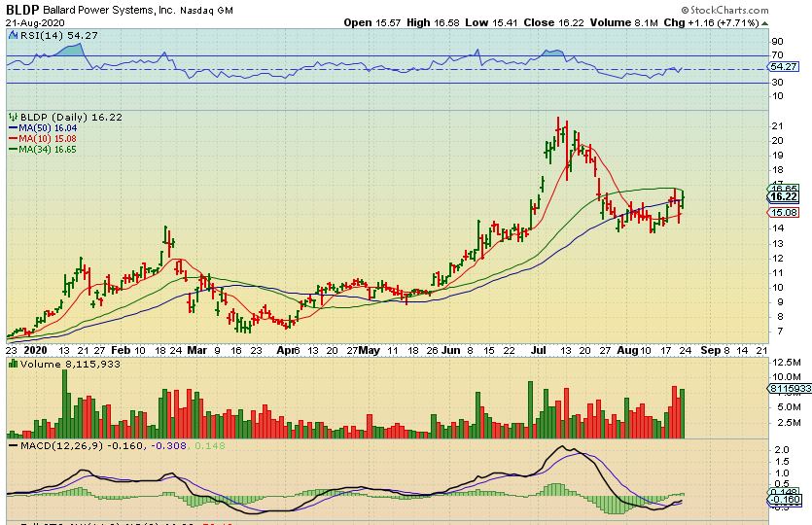Click the Chg +1.16 (+7.71%) value
Screen dimensions: 812x525
point(711,22)
